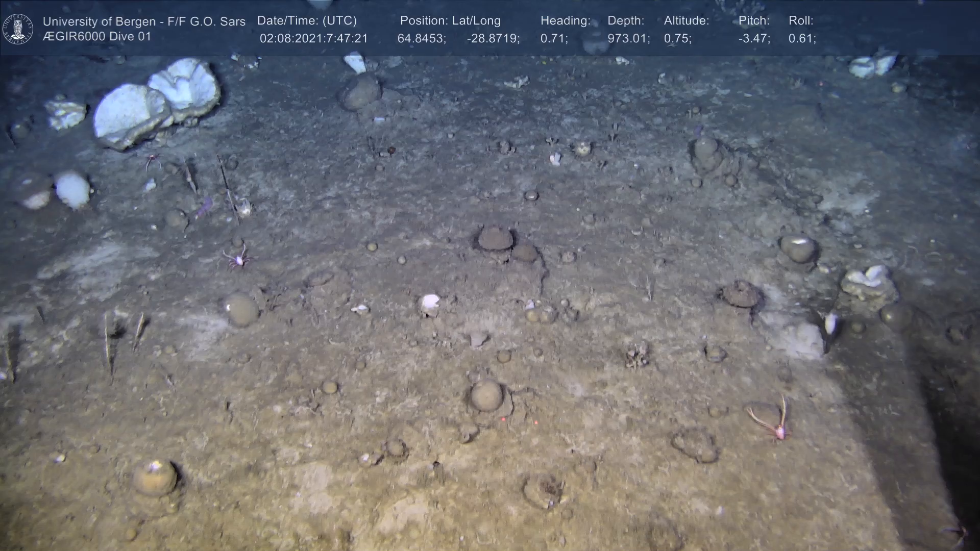
Task: Click the Position Lat/Long header
Action: (x=450, y=20)
